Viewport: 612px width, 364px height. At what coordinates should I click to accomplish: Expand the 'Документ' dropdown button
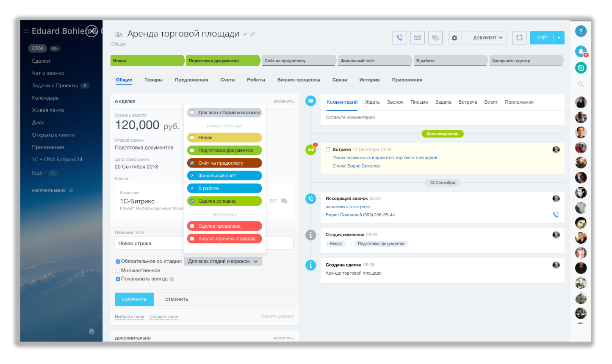487,38
